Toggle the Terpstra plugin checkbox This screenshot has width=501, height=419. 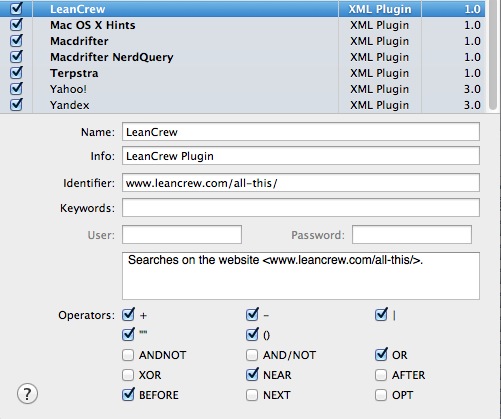(16, 73)
